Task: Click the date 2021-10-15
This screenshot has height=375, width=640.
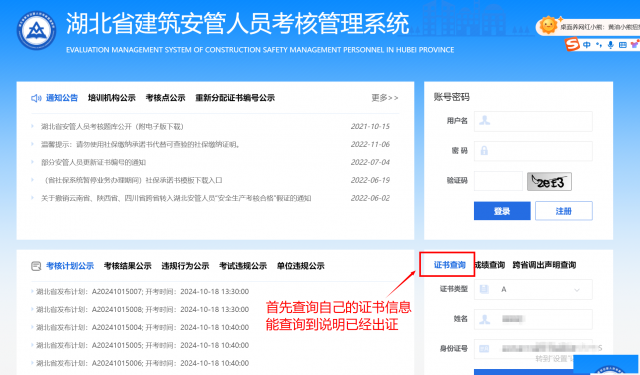Action: click(370, 127)
